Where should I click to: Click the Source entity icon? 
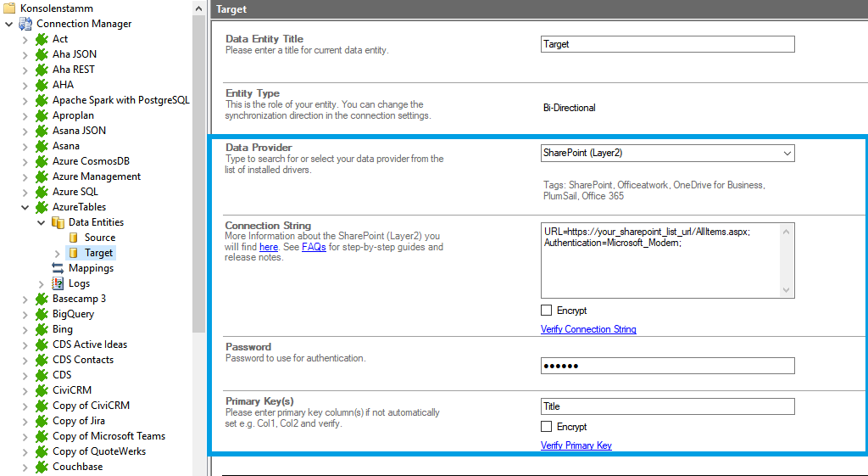pos(74,238)
